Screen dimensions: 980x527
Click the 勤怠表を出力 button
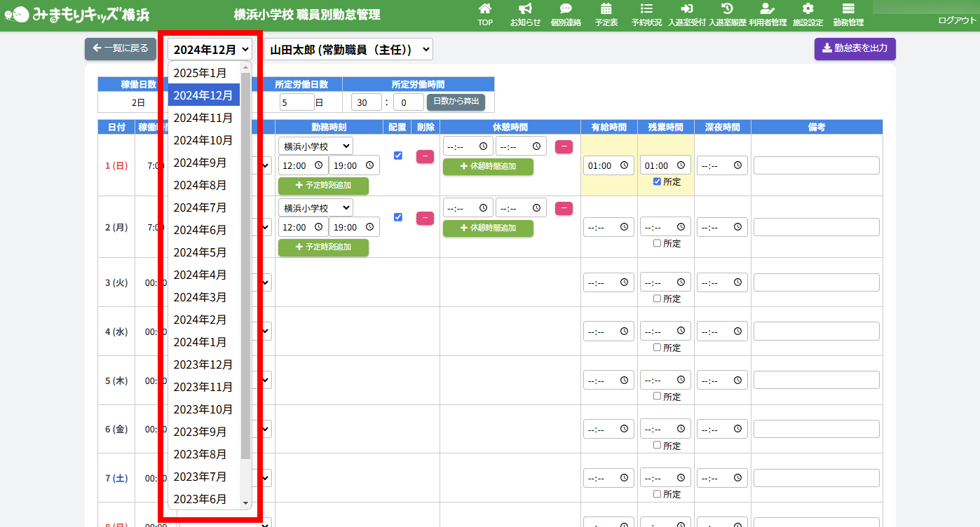coord(855,49)
